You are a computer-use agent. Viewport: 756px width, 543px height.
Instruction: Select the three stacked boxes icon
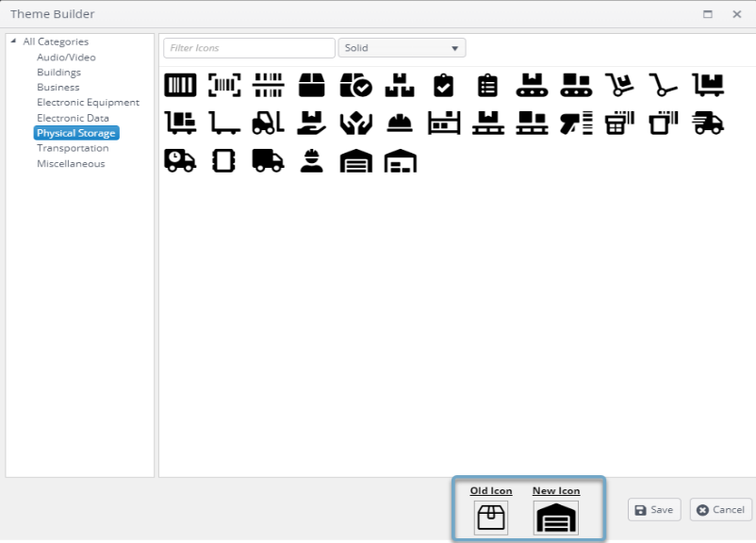click(400, 86)
